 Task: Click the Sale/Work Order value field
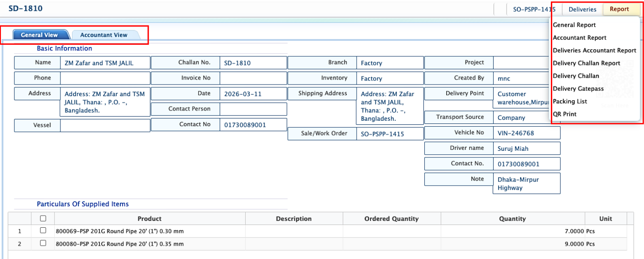(x=389, y=134)
